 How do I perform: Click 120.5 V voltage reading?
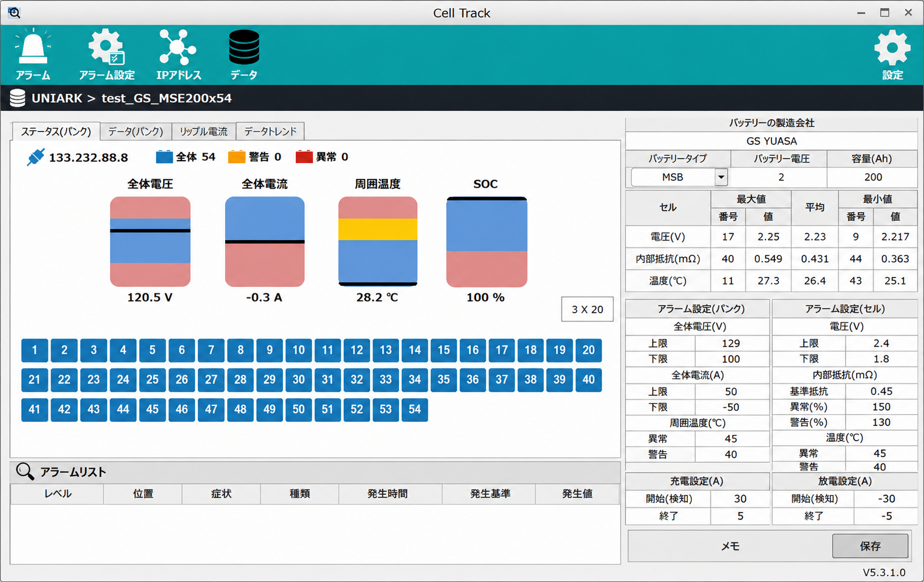(x=150, y=297)
